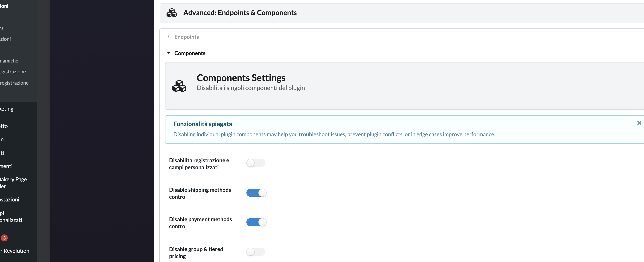The width and height of the screenshot is (644, 262).
Task: Click the cubes icon next to Components Settings
Action: pos(179,86)
